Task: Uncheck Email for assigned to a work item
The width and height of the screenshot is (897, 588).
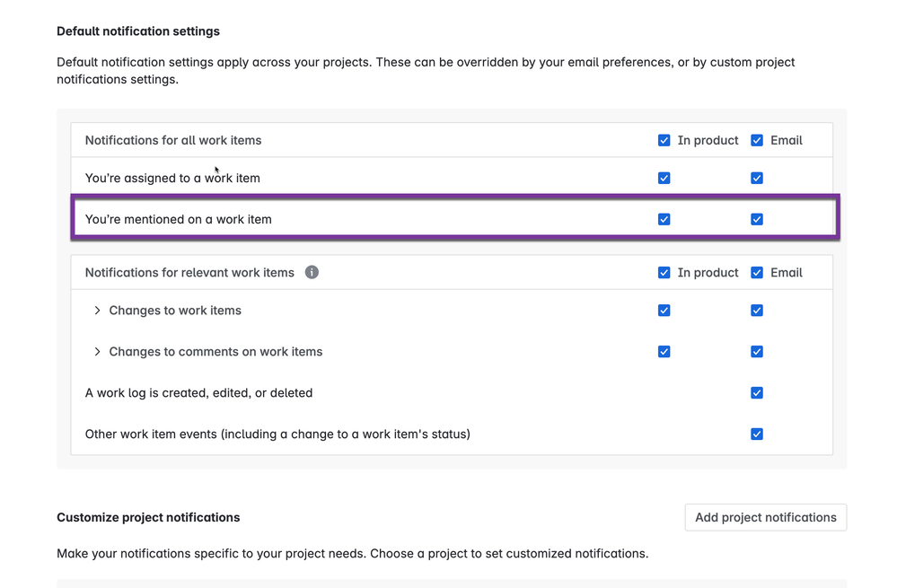Action: (x=757, y=178)
